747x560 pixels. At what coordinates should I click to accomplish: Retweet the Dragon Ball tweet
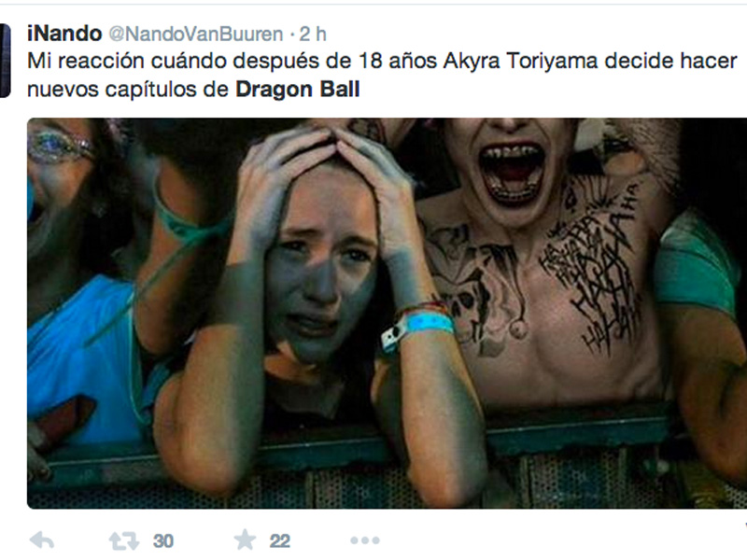coord(124,541)
